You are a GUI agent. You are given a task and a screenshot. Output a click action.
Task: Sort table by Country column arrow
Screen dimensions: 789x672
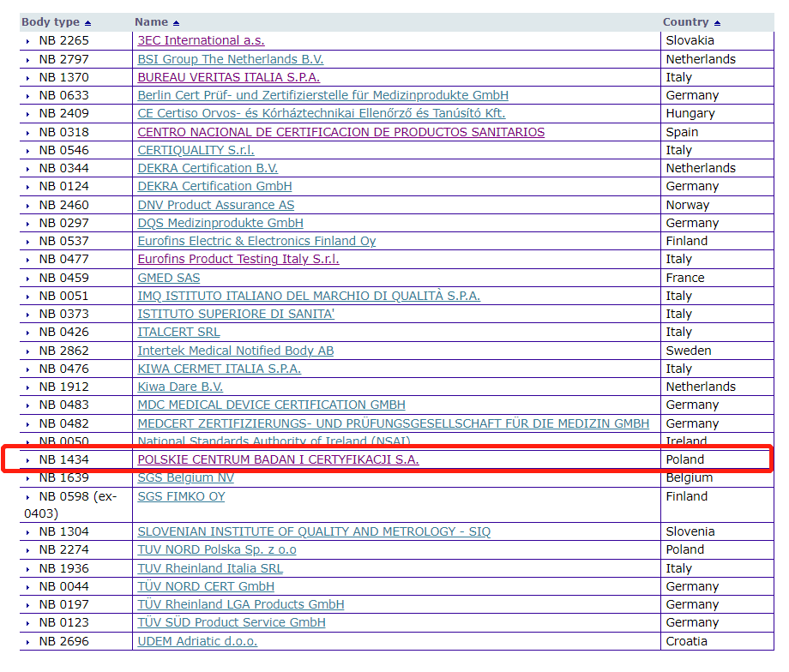click(718, 23)
